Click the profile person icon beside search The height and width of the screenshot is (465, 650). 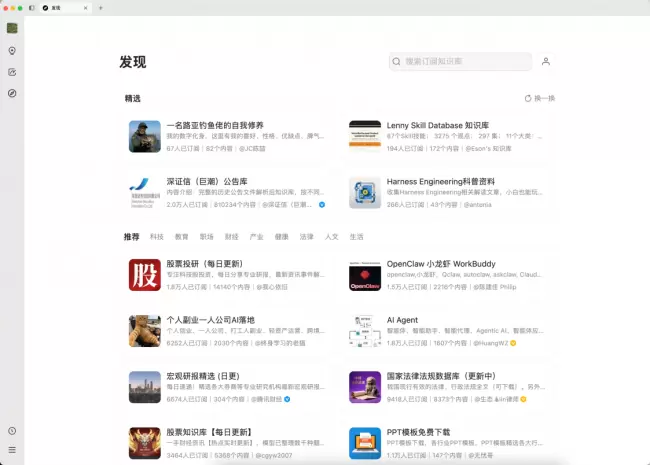pyautogui.click(x=545, y=61)
